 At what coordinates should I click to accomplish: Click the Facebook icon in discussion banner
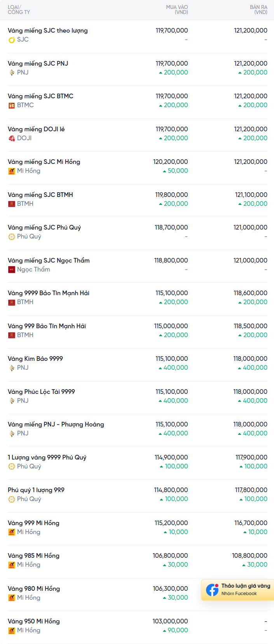212,590
